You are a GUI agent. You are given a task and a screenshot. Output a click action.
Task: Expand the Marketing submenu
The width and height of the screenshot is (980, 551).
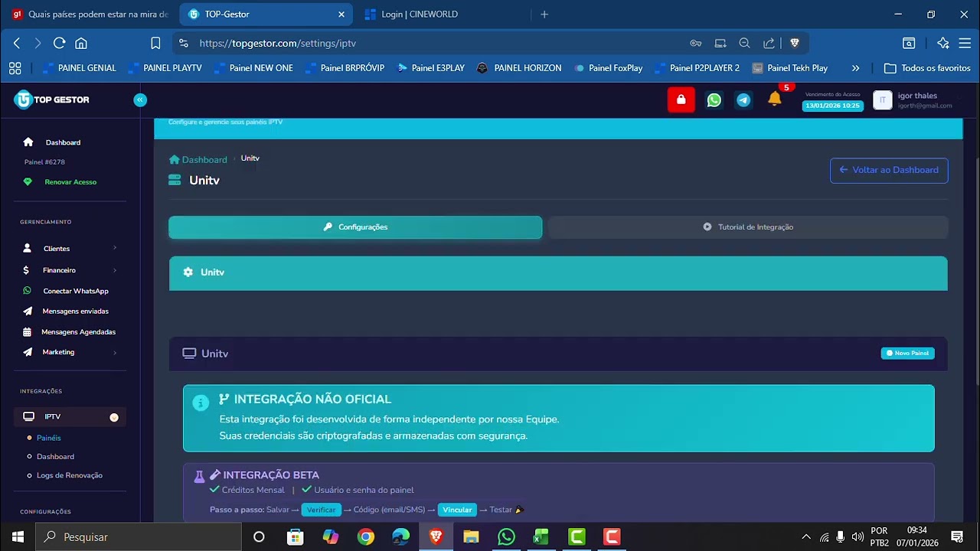(x=115, y=352)
